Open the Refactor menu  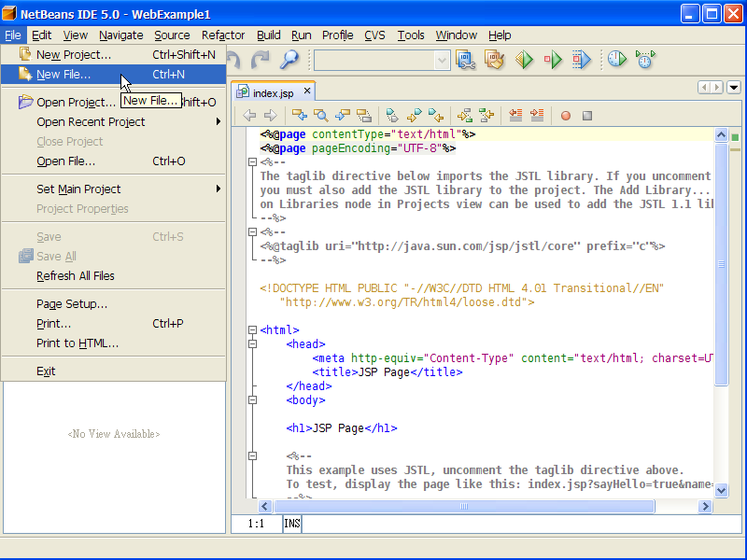223,35
